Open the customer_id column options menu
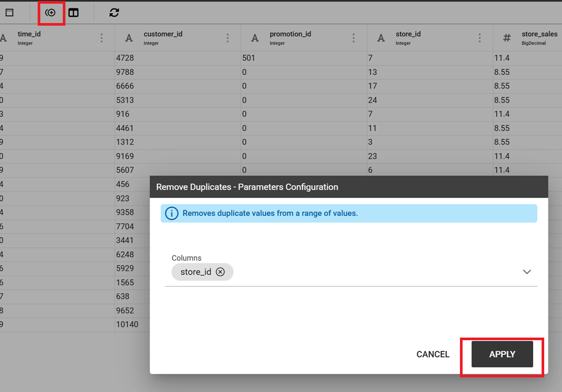 click(x=228, y=38)
